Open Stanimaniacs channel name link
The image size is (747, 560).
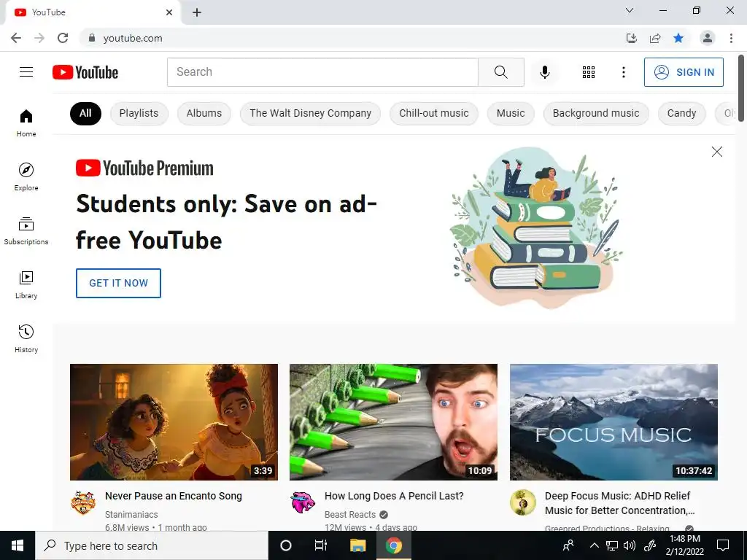click(131, 514)
